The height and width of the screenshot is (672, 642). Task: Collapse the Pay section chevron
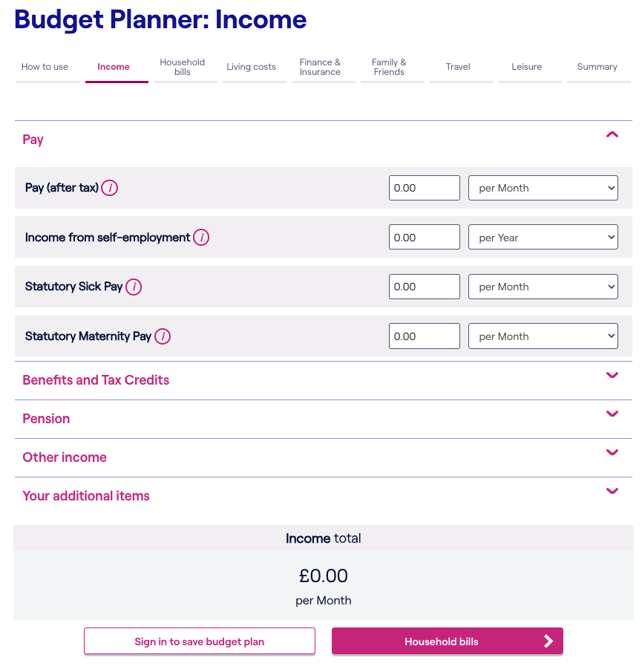612,134
